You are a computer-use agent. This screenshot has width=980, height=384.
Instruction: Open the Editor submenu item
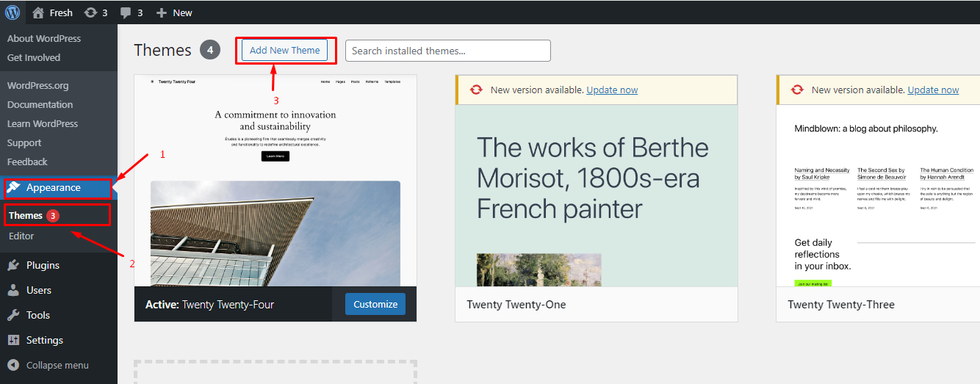(21, 236)
